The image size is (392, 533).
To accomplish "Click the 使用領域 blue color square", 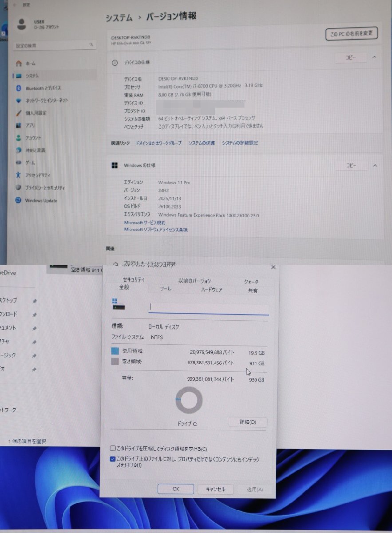I will pos(115,351).
